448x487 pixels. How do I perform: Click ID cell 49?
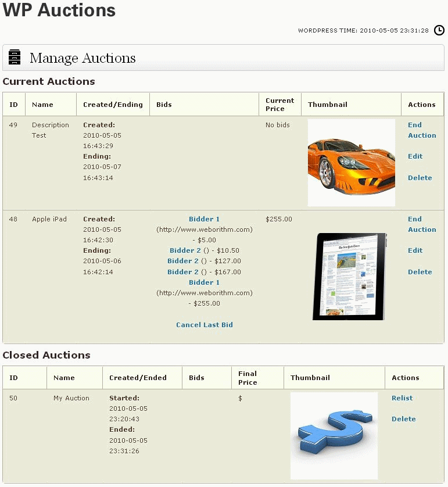click(x=13, y=125)
